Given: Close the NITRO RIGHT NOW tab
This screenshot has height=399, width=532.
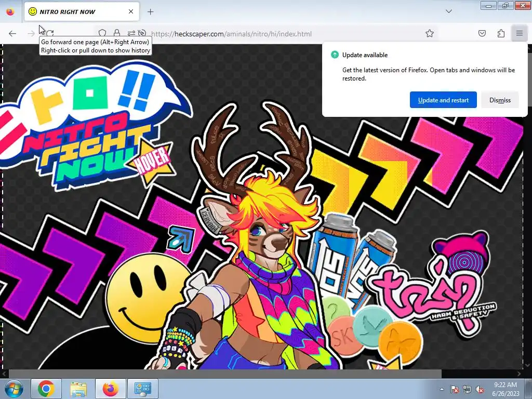Looking at the screenshot, I should (130, 11).
